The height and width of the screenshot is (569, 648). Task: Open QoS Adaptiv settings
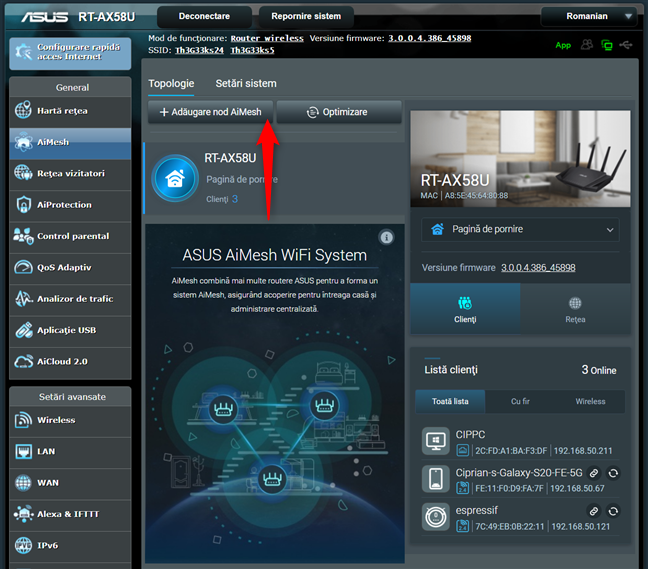click(x=70, y=268)
